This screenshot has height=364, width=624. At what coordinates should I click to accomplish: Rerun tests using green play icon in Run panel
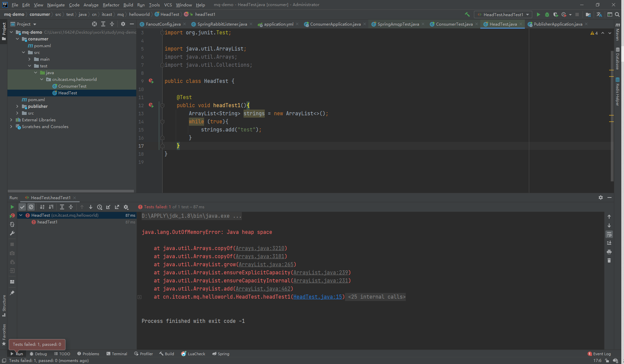click(12, 207)
